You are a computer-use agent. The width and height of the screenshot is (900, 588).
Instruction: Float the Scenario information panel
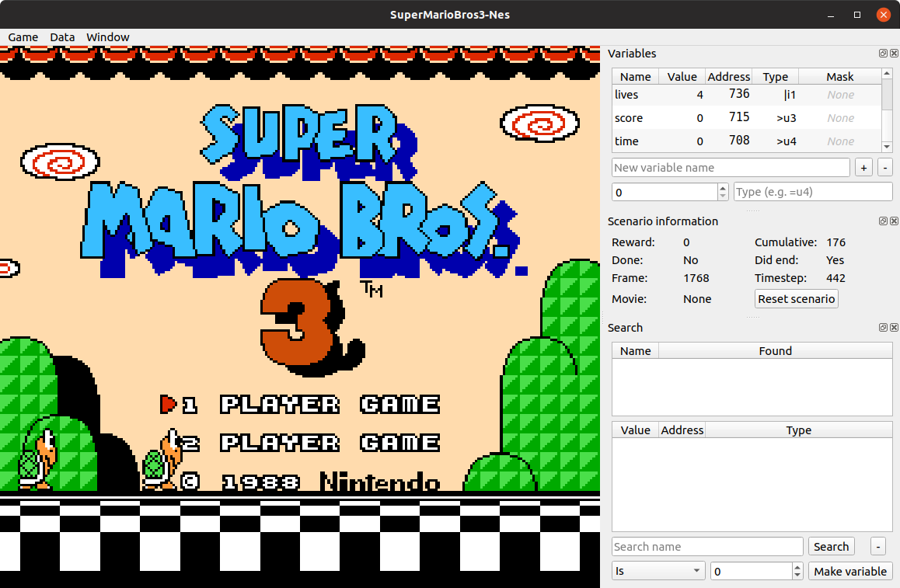(x=884, y=221)
